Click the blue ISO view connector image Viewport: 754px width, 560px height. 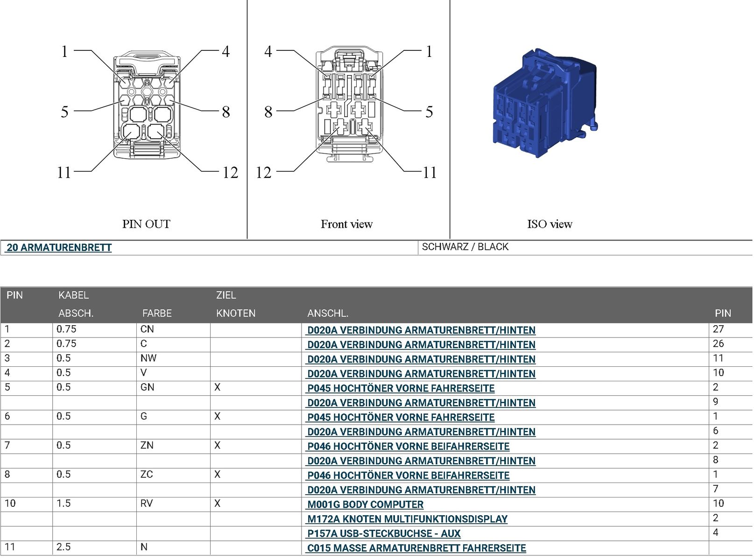click(545, 103)
